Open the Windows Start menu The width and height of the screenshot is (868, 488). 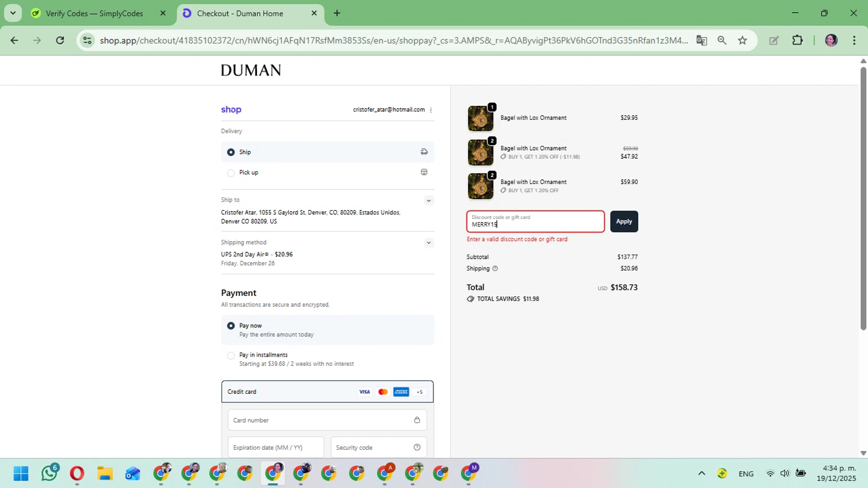21,474
